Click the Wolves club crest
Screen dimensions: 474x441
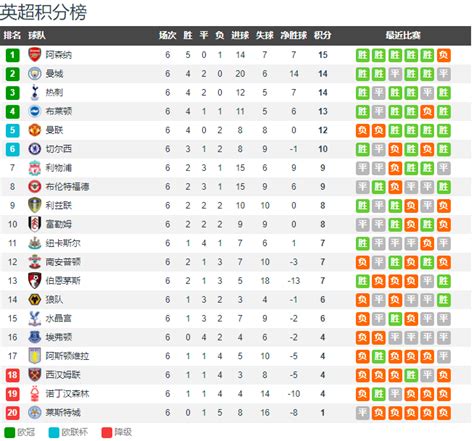pyautogui.click(x=35, y=299)
